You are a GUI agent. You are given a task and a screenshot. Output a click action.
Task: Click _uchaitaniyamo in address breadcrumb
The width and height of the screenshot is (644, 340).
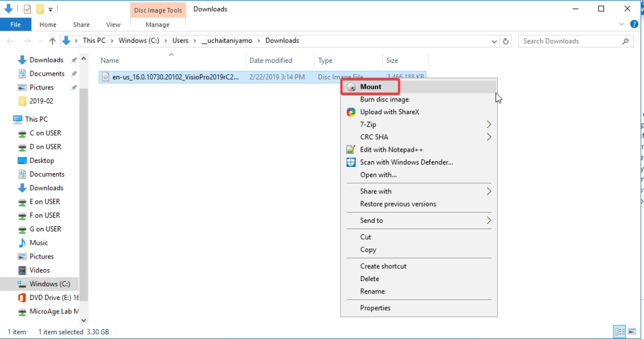pyautogui.click(x=227, y=41)
